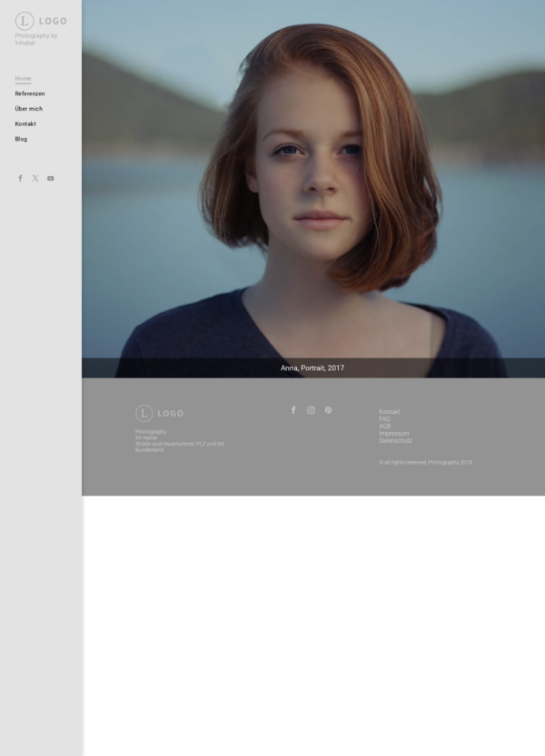This screenshot has height=756, width=545.
Task: Click the AGB link in footer
Action: [x=385, y=426]
